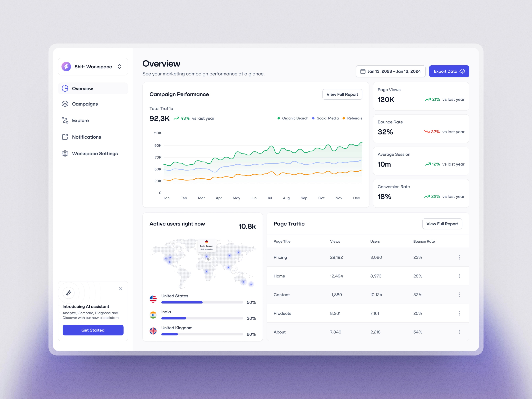
Task: Click the India flag icon
Action: 153,315
